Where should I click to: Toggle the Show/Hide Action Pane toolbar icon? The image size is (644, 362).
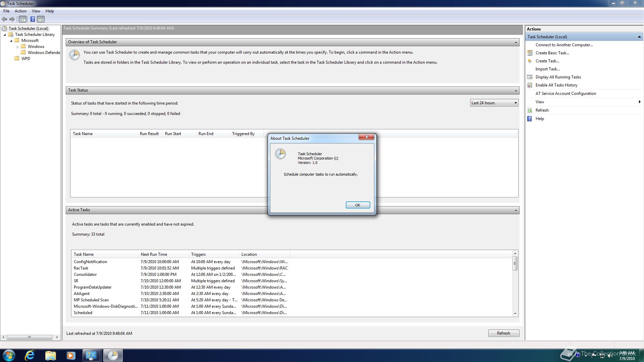click(41, 19)
